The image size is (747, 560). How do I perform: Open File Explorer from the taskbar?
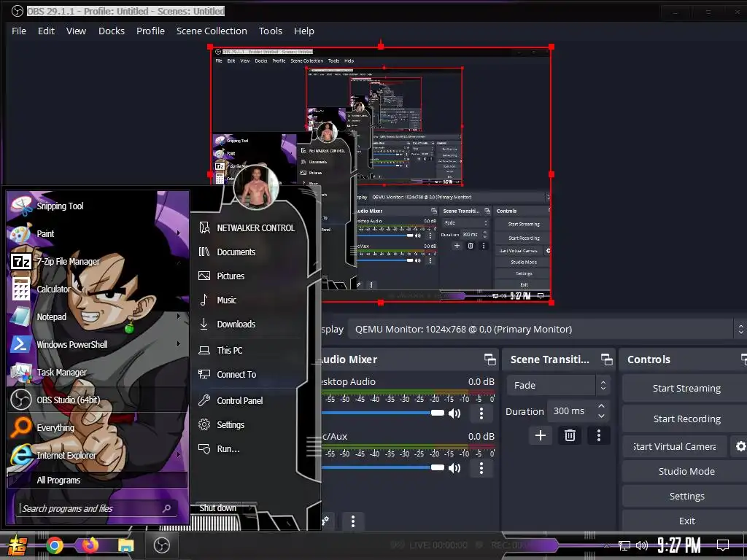tap(125, 545)
